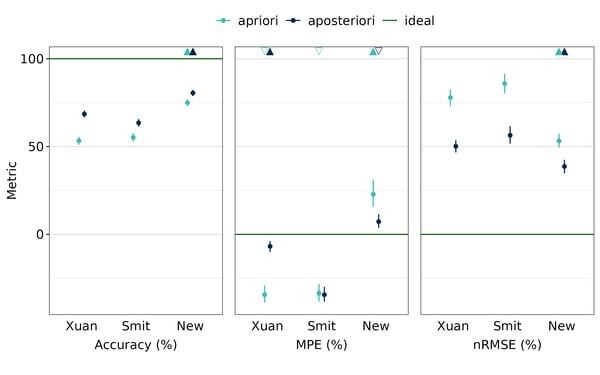
Task: Click the aposteriori legend marker
Action: coord(293,20)
